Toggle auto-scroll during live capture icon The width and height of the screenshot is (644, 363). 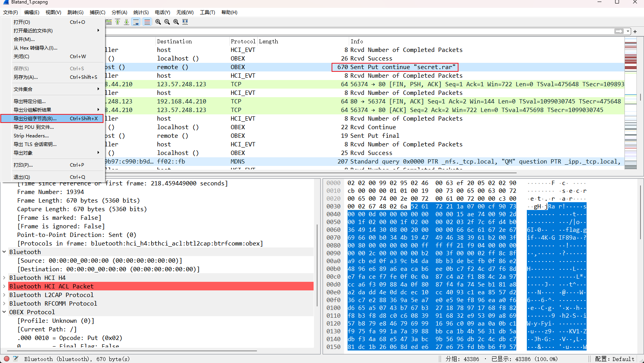pos(136,22)
